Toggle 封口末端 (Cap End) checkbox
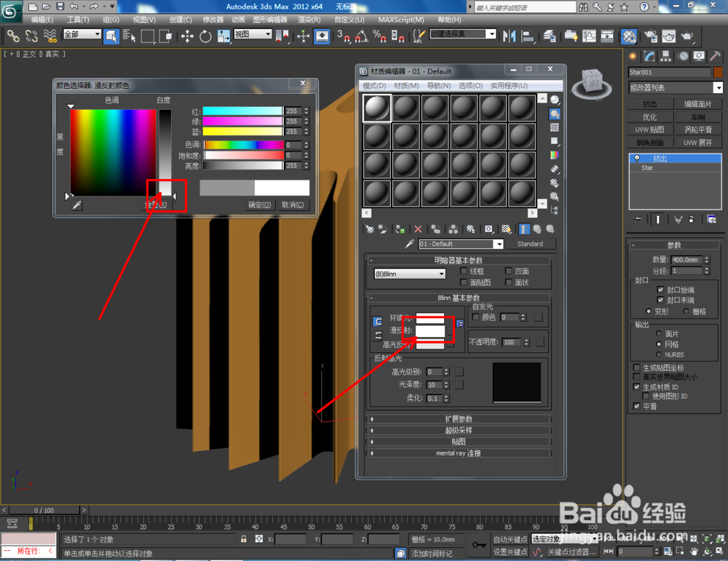Viewport: 728px width, 561px height. 660,301
